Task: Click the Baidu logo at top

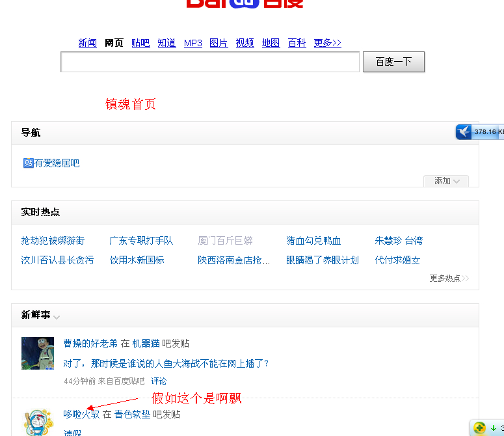Action: [x=245, y=4]
